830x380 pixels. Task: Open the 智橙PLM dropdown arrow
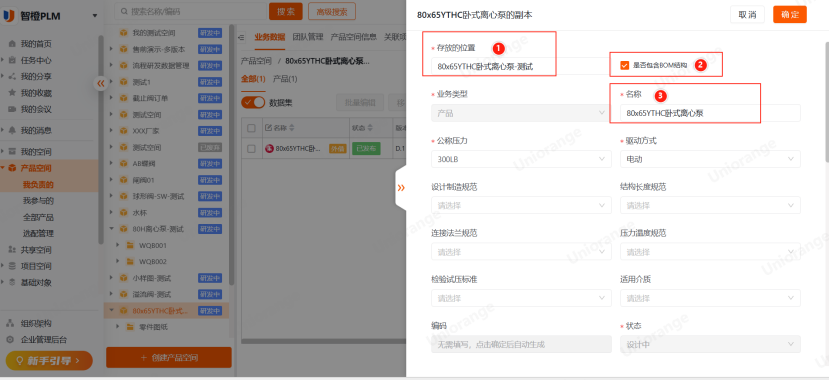tap(95, 16)
